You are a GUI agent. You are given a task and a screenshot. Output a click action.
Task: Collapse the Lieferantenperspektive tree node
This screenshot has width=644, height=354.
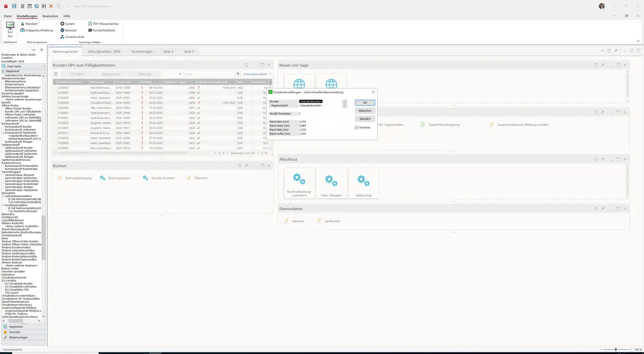pyautogui.click(x=3, y=196)
